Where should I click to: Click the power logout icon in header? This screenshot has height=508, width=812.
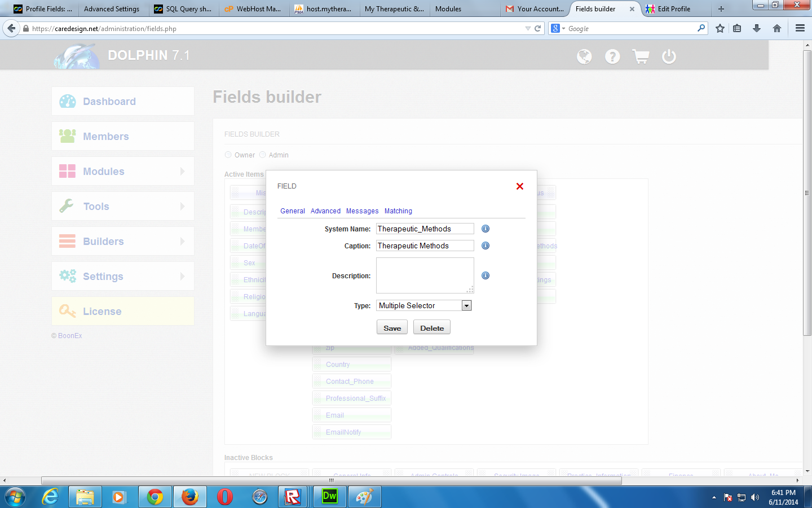click(669, 56)
